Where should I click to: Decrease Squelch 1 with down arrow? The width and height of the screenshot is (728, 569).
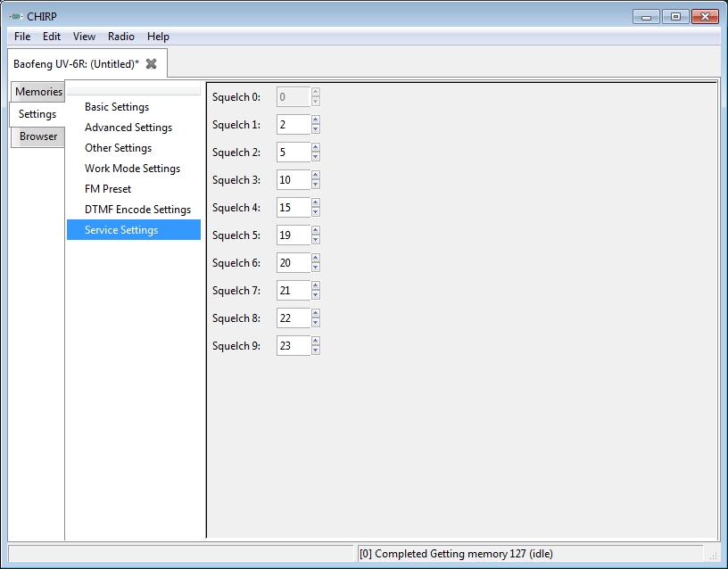coord(316,129)
